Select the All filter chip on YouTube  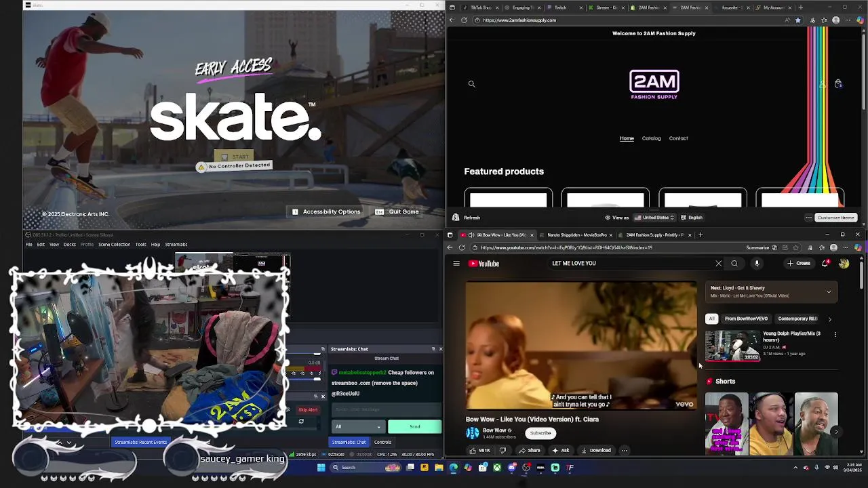tap(711, 319)
